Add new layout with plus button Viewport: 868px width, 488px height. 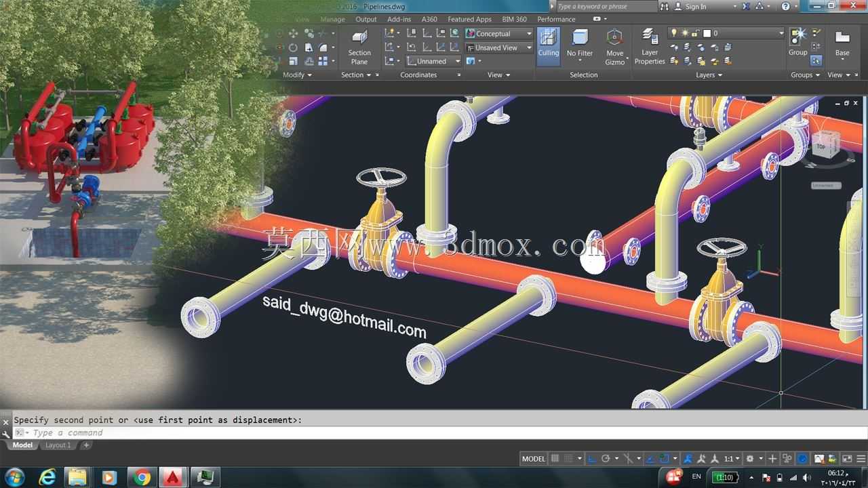pos(86,445)
